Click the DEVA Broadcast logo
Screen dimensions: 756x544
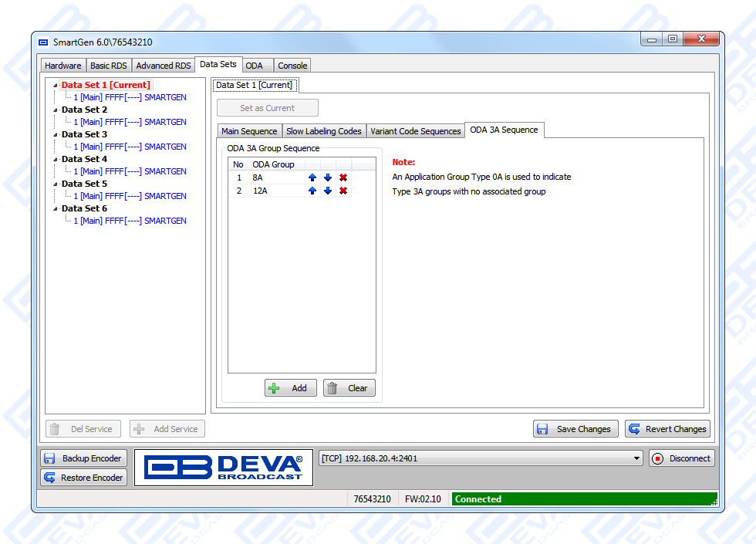[224, 468]
